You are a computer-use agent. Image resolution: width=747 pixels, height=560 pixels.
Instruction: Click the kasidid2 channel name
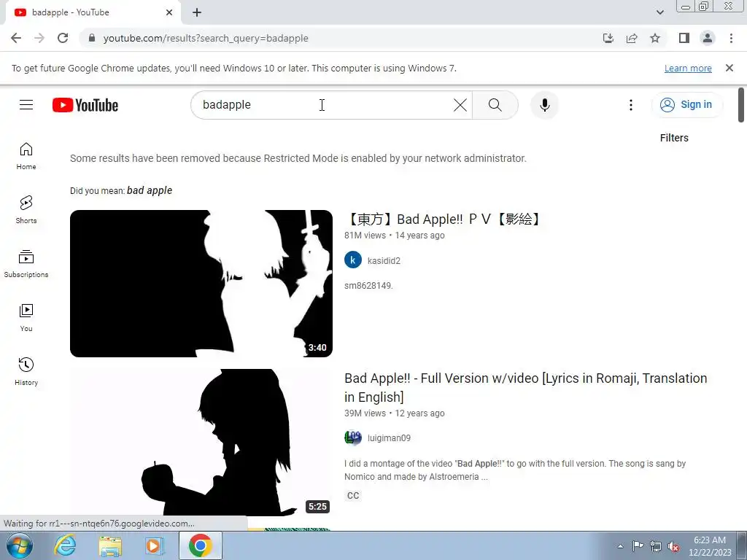[x=384, y=260]
